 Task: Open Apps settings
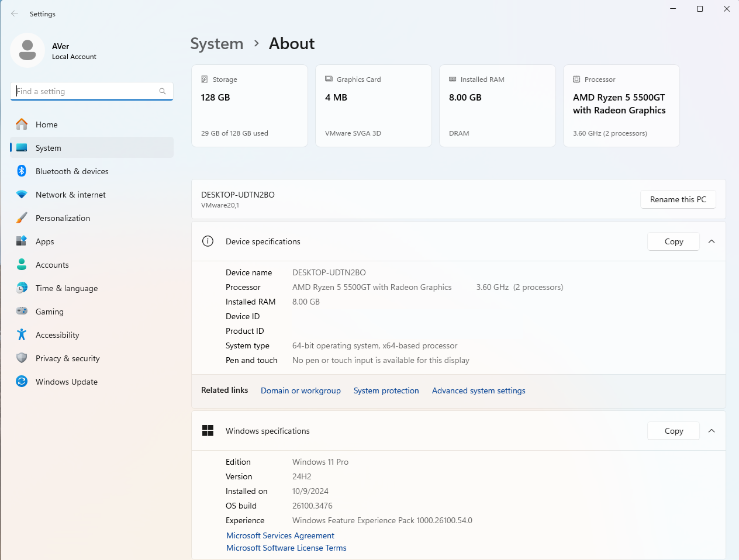tap(92, 241)
